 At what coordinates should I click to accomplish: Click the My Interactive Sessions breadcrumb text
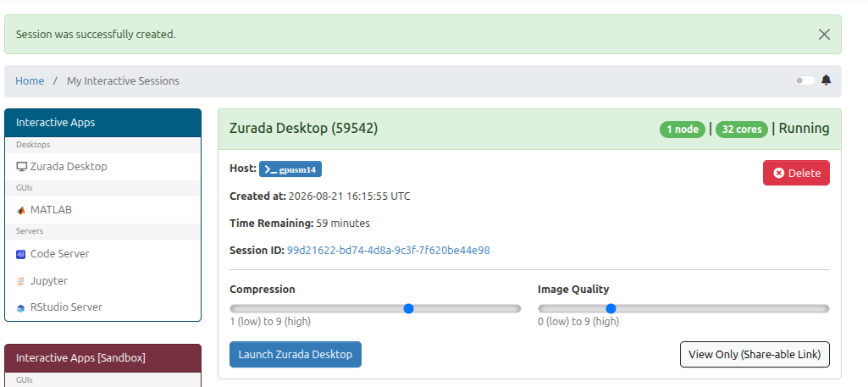[123, 80]
